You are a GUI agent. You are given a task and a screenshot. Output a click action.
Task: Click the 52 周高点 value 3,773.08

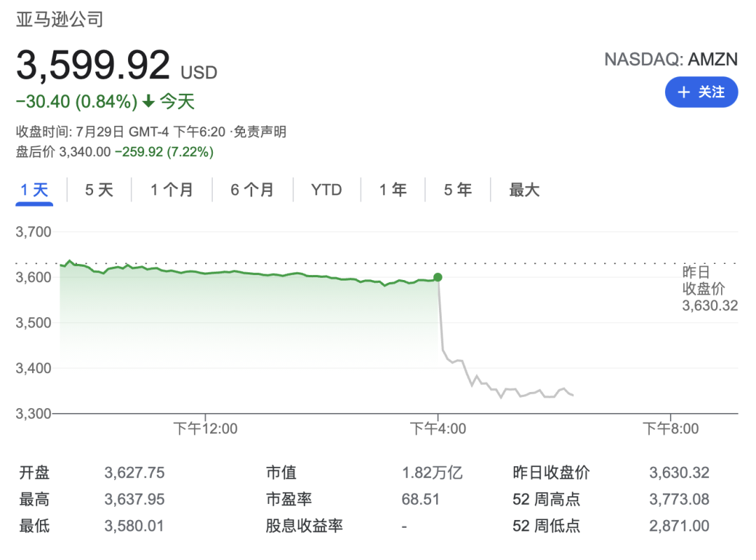679,500
